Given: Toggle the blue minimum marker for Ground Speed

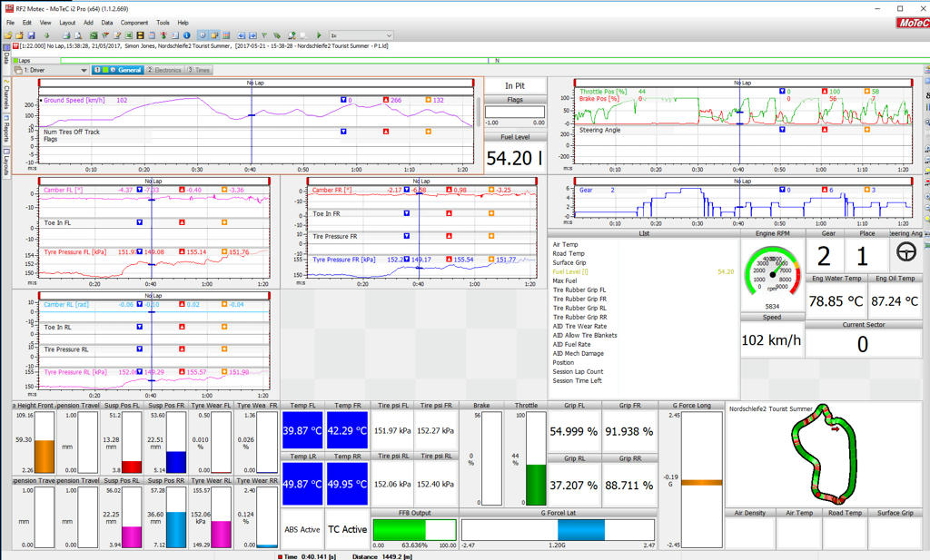Looking at the screenshot, I should (x=343, y=100).
